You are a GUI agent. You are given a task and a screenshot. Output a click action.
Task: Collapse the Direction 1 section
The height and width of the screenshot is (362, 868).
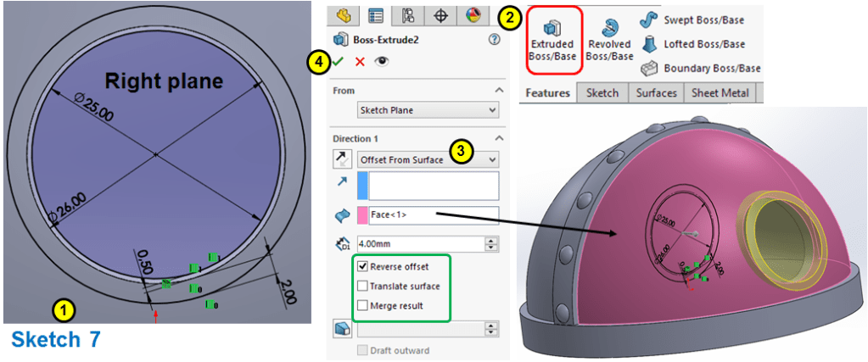pyautogui.click(x=499, y=138)
